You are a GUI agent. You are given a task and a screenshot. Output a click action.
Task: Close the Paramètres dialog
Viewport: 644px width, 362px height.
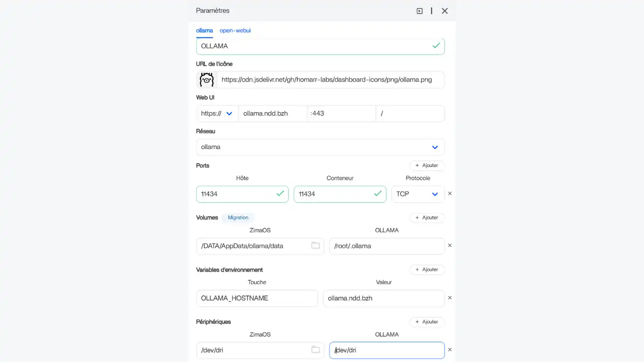(x=445, y=11)
